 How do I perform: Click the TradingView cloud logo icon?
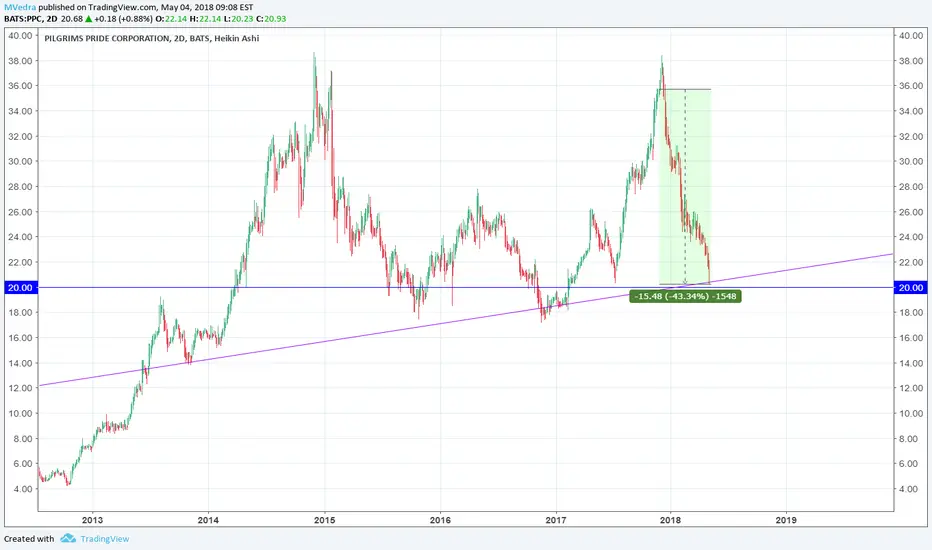[68, 538]
